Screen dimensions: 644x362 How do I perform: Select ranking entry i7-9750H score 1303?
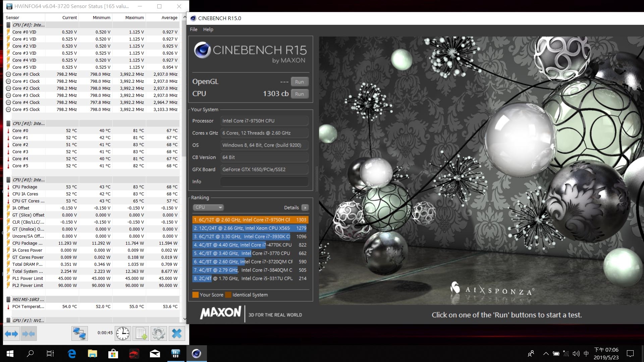pos(250,220)
